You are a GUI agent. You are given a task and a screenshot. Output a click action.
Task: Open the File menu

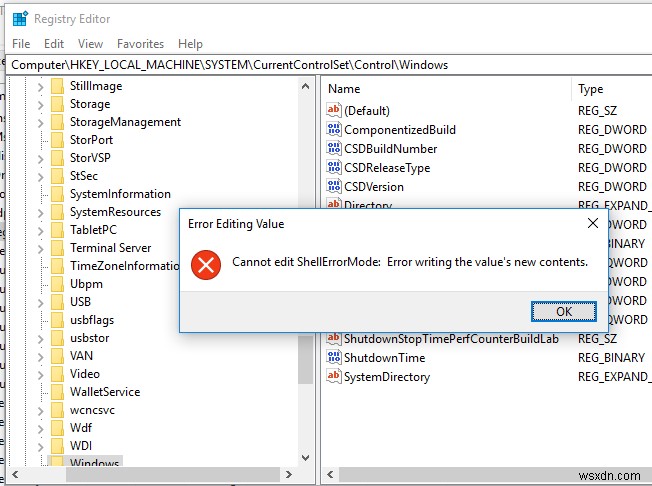point(21,44)
